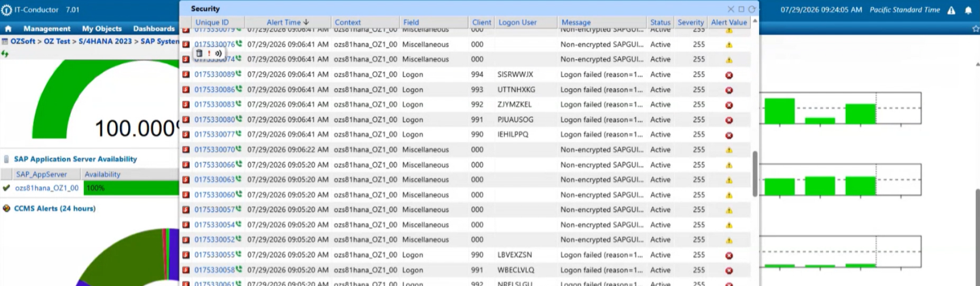Image resolution: width=980 pixels, height=286 pixels.
Task: Open alert 0175330077 link
Action: tap(214, 135)
